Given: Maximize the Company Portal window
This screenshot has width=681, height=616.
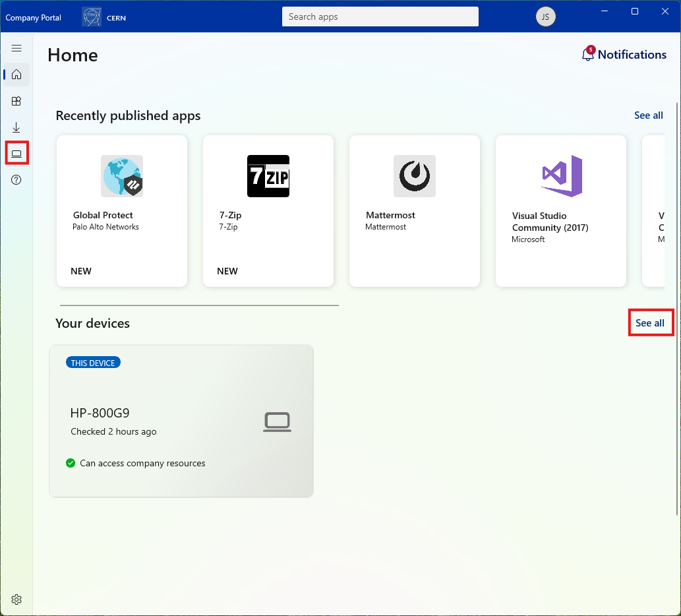Looking at the screenshot, I should point(635,11).
